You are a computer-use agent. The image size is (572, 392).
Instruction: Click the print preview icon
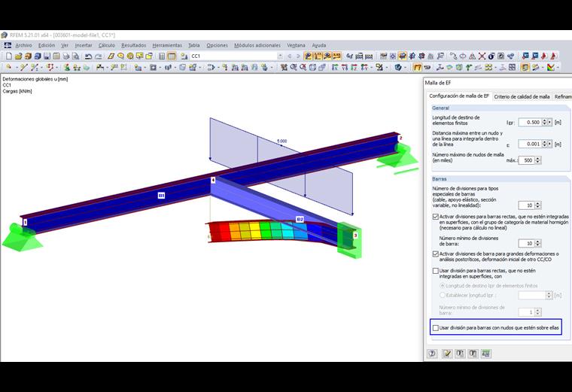75,56
